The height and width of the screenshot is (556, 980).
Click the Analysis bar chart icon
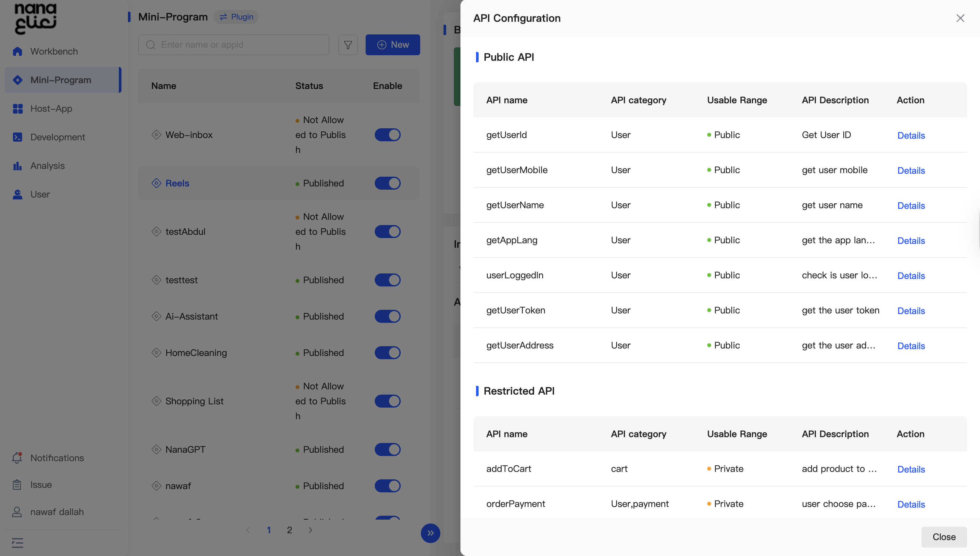(x=18, y=166)
